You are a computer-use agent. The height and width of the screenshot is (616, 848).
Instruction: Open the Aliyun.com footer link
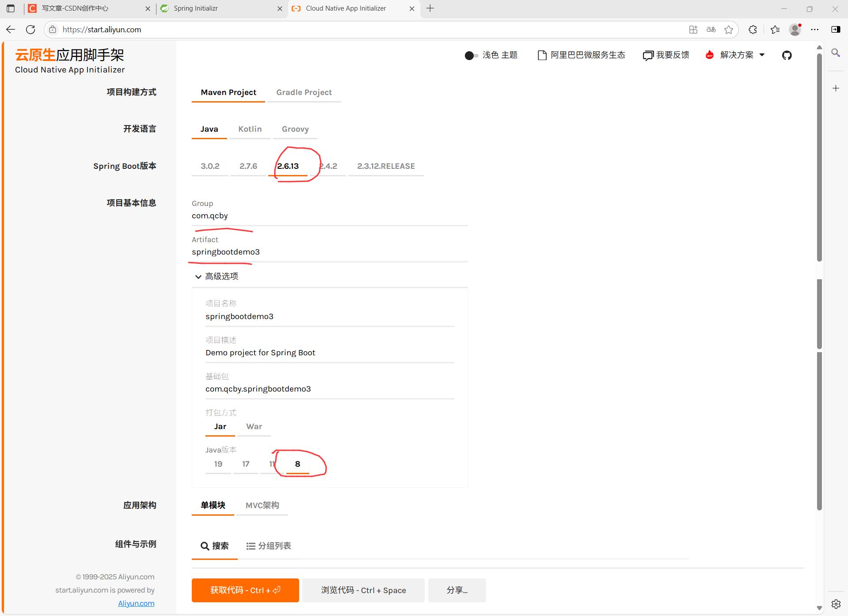pyautogui.click(x=136, y=603)
